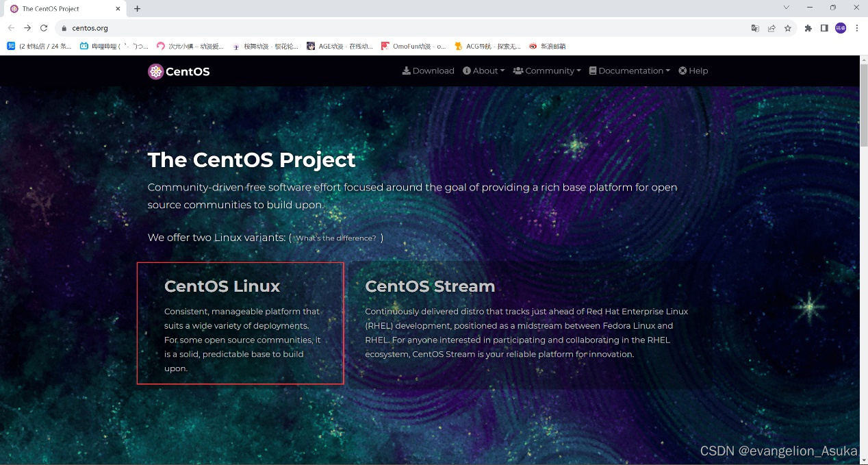Click the CentOS Stream description paragraph
Image resolution: width=868 pixels, height=465 pixels.
(526, 333)
